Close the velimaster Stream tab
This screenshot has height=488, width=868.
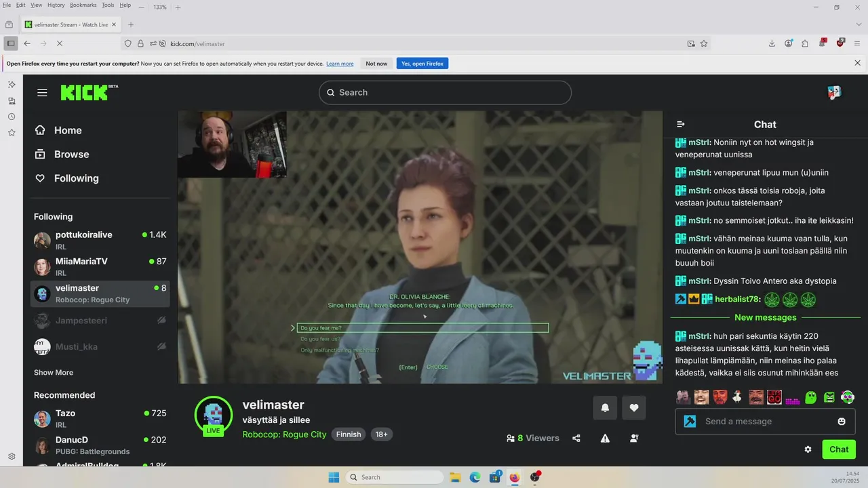tap(114, 24)
